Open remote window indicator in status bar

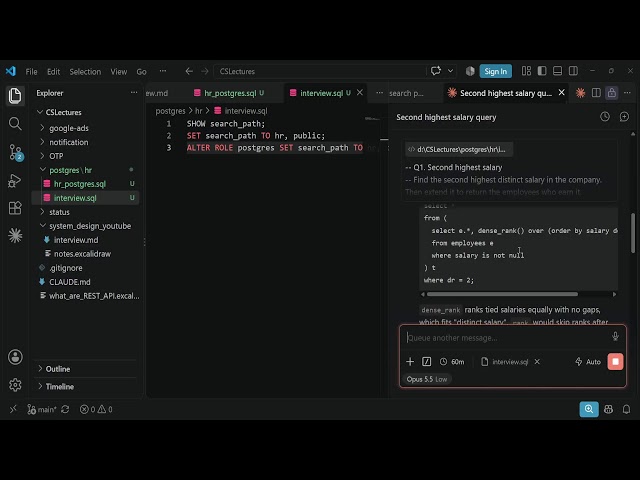[13, 409]
